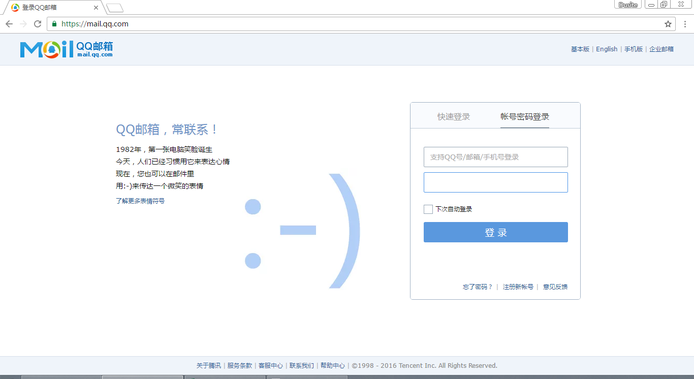Restore down the browser window
The height and width of the screenshot is (379, 694).
[x=663, y=4]
